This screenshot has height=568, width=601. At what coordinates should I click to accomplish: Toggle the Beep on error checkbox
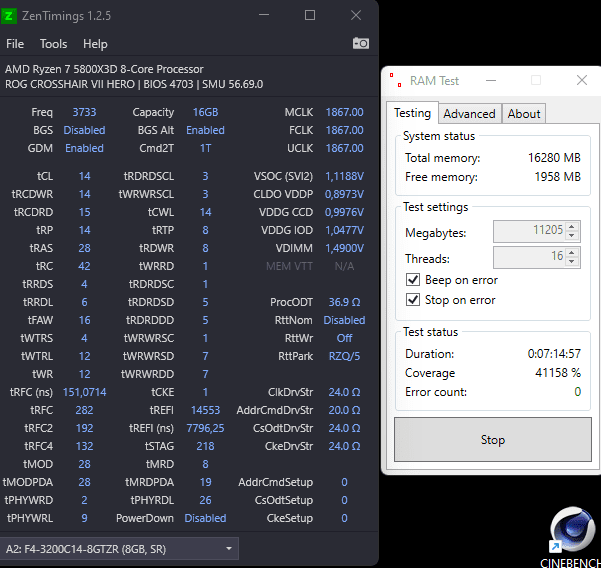[x=413, y=279]
